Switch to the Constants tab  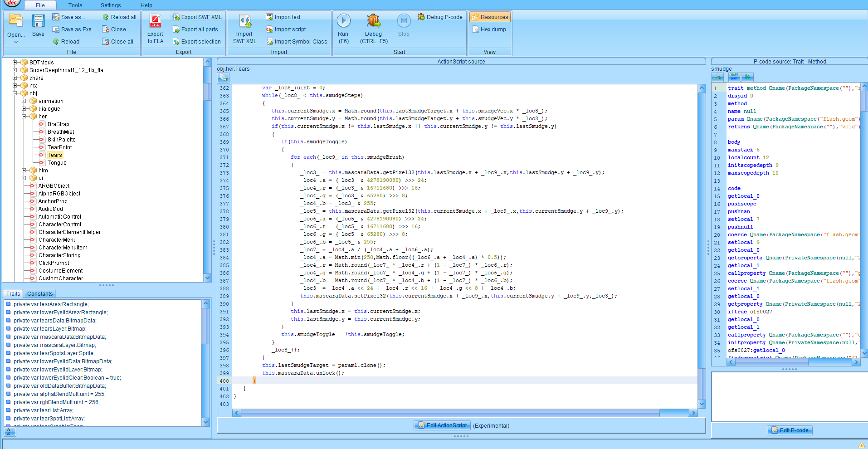[40, 294]
